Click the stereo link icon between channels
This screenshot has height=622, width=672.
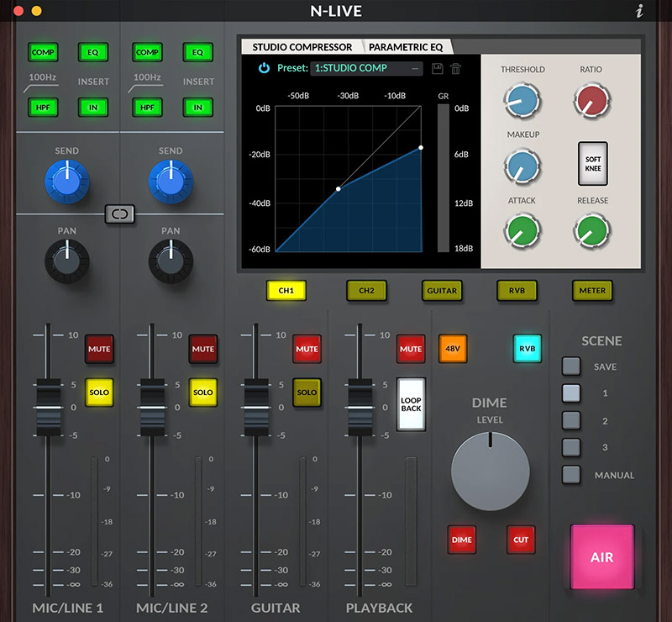(x=119, y=214)
